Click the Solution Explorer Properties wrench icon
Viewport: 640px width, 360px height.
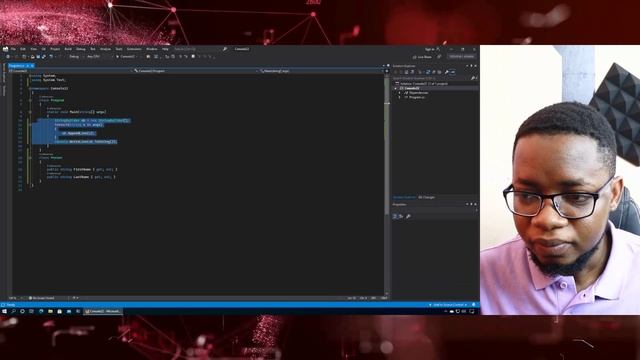pos(447,72)
